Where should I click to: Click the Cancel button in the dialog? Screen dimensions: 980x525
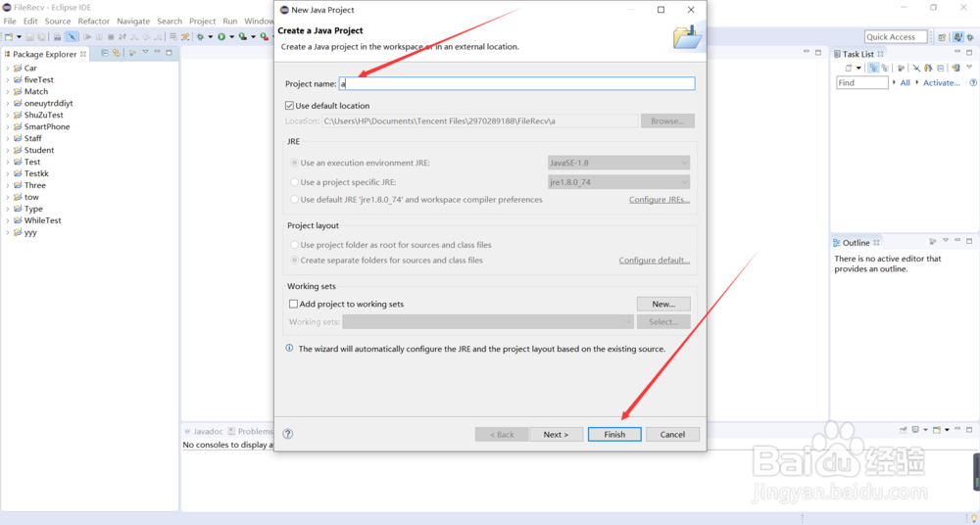coord(672,434)
